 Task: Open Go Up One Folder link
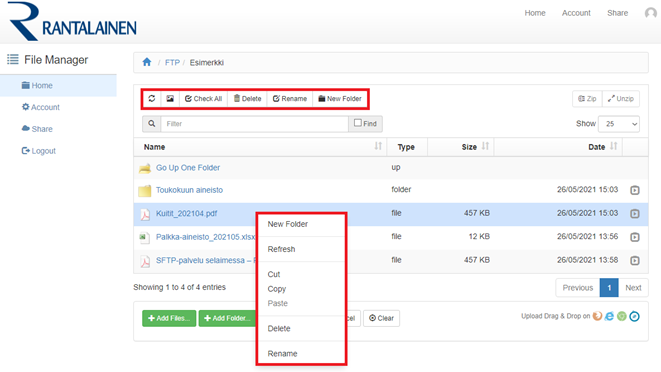[x=188, y=168]
